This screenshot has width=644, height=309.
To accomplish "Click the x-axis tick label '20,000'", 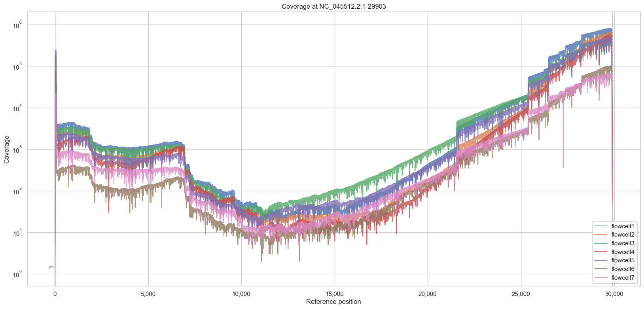I will pos(428,294).
